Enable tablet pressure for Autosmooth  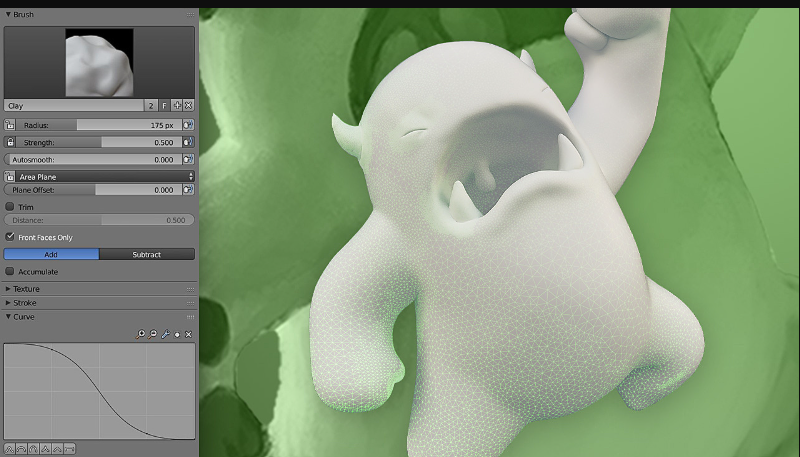tap(188, 160)
